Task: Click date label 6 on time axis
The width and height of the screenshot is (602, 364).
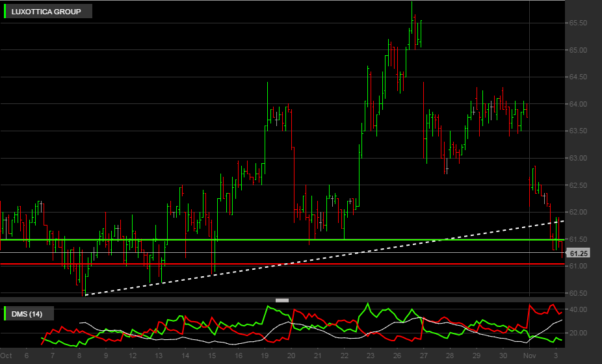Action: [x=27, y=356]
